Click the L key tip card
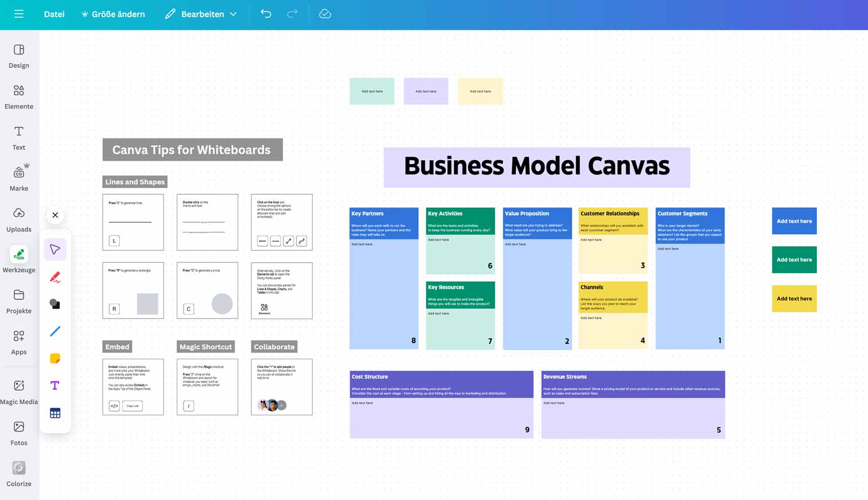The width and height of the screenshot is (868, 500). [133, 222]
